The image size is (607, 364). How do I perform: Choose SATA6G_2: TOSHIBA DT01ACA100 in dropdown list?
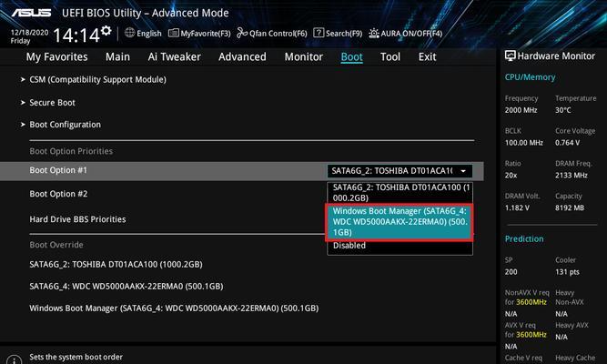pyautogui.click(x=400, y=192)
